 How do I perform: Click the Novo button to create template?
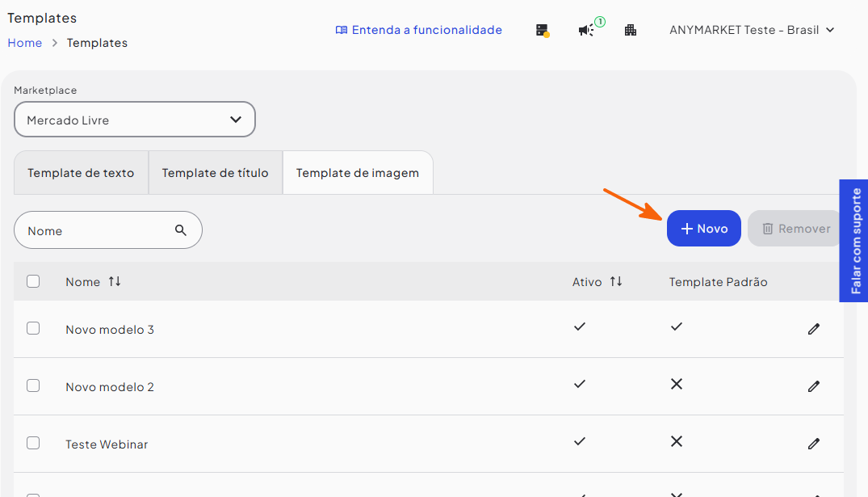pos(703,228)
